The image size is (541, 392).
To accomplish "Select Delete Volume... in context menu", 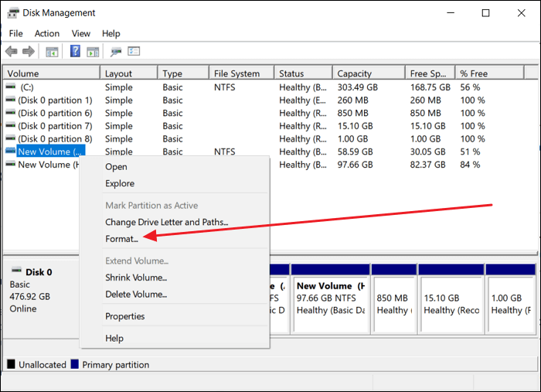I will [x=175, y=295].
